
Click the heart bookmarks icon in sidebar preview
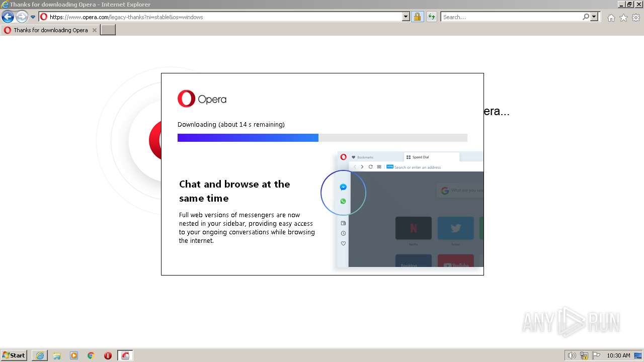coord(344,243)
